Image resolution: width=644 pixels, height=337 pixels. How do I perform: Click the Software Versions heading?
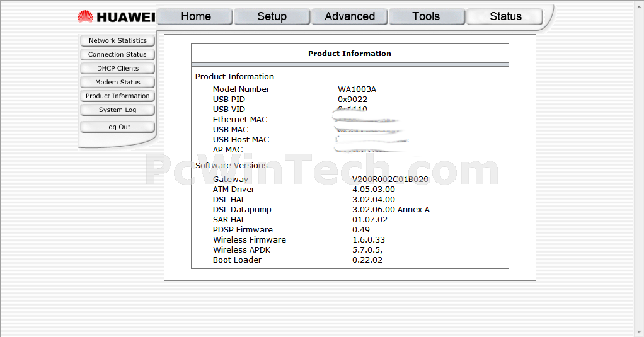(x=231, y=166)
